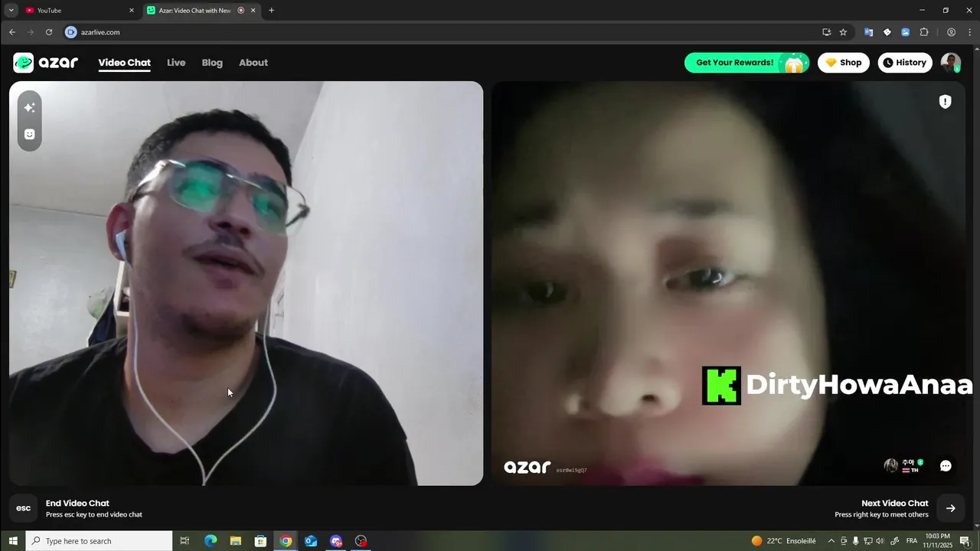The image size is (980, 551).
Task: Open the face filter smiley tool
Action: coord(30,134)
